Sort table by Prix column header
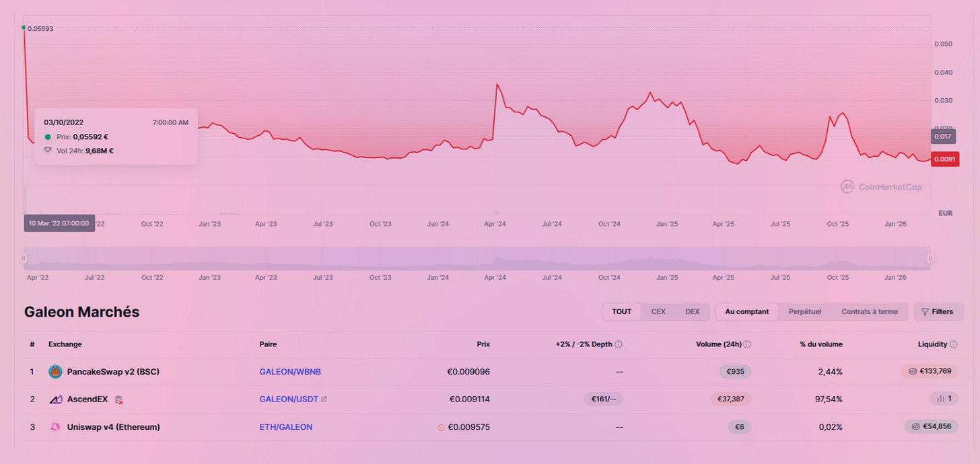 click(x=483, y=344)
